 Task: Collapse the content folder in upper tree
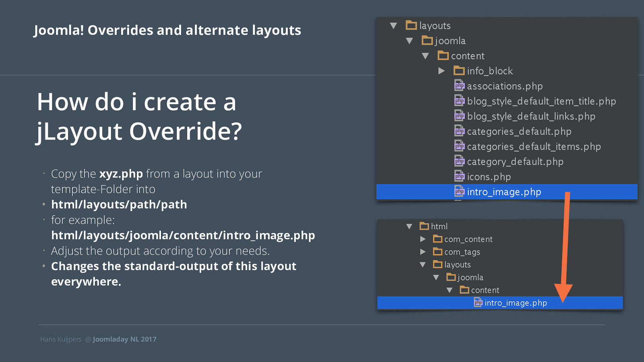pos(425,56)
